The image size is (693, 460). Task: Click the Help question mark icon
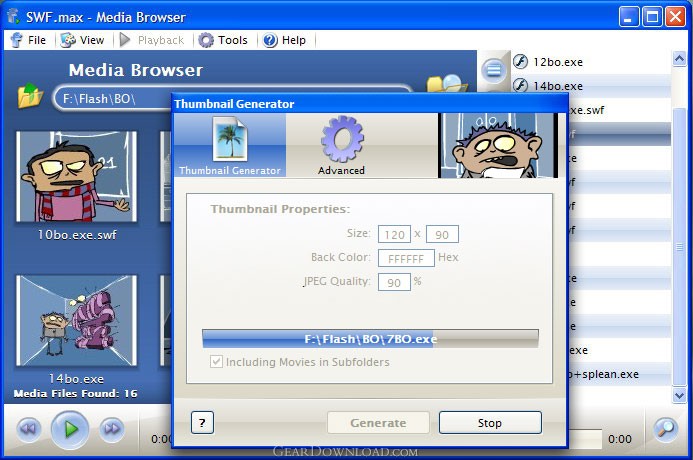(270, 40)
